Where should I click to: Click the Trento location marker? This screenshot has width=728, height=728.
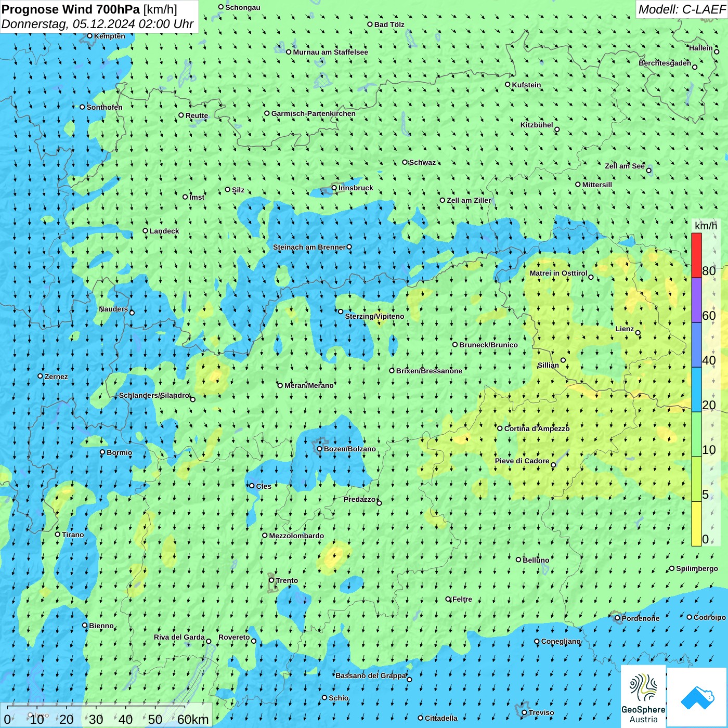click(x=271, y=580)
